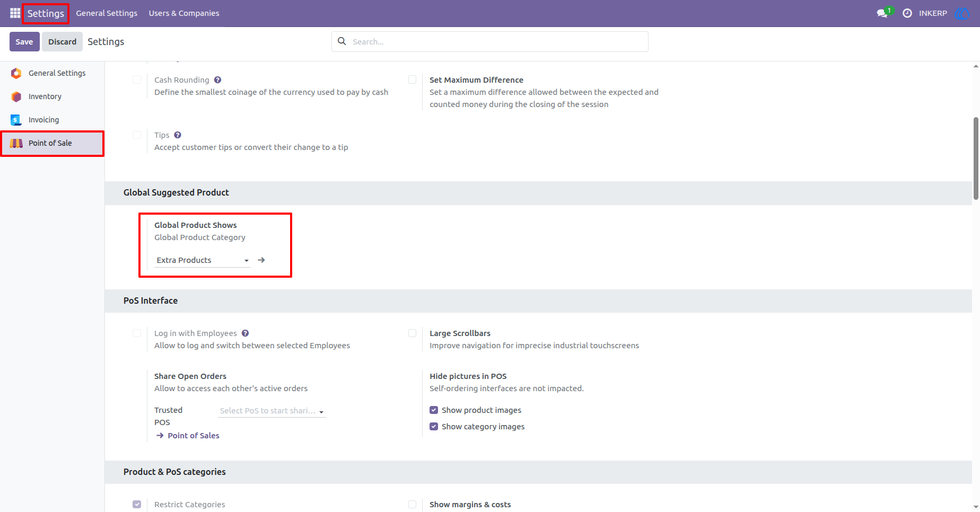Open the activities clock icon
Image resolution: width=980 pixels, height=512 pixels.
(907, 13)
